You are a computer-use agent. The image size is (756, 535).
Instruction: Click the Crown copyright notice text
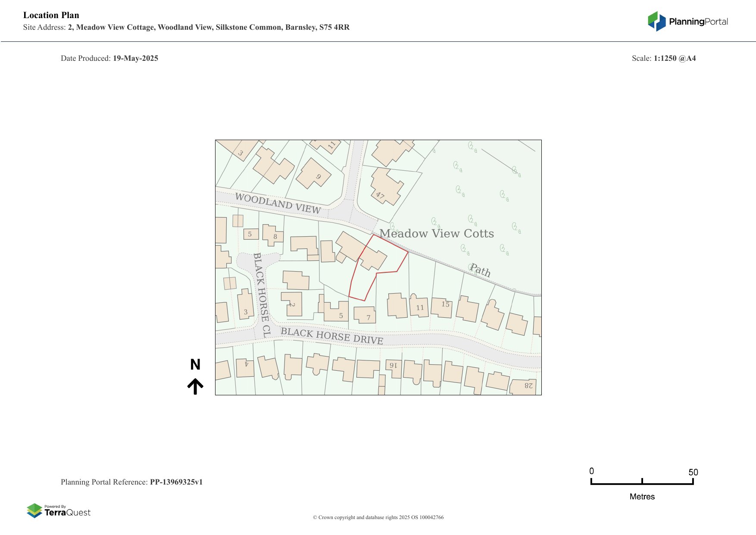point(378,517)
